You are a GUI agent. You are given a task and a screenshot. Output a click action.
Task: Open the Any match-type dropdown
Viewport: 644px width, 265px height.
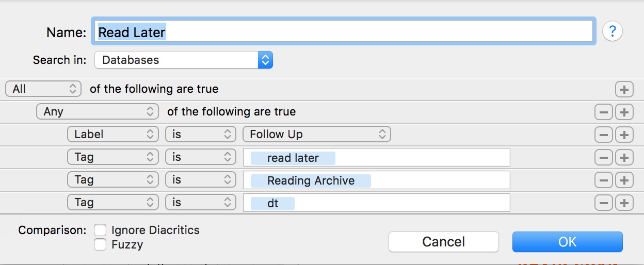click(97, 111)
